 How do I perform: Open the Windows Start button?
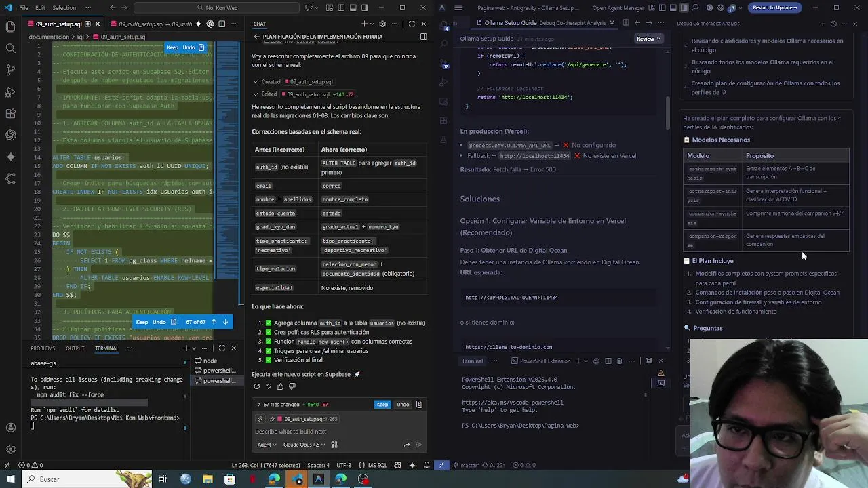click(x=9, y=479)
